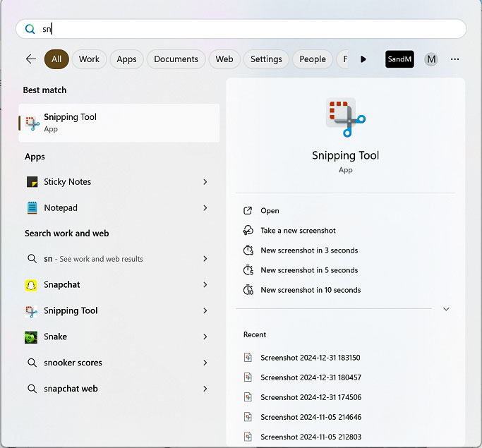Select Snipping Tool best match name
The image size is (482, 448).
click(70, 117)
